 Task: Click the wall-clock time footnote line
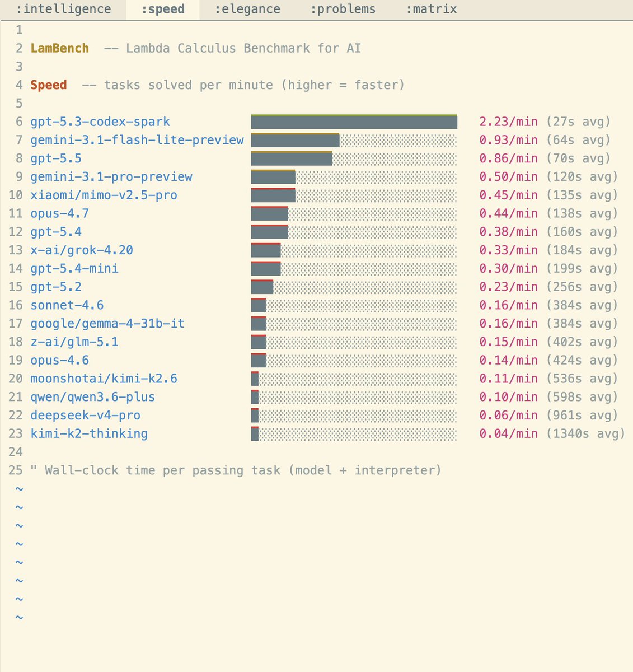tap(236, 470)
